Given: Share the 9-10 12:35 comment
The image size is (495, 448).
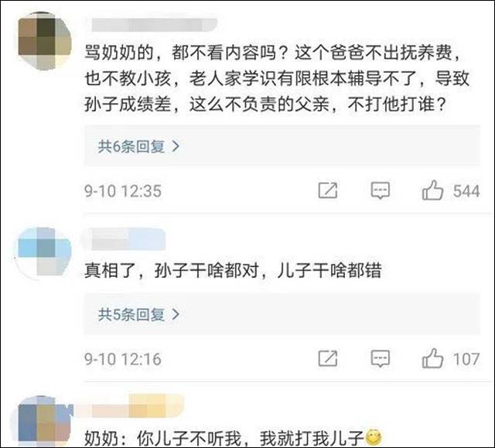Looking at the screenshot, I should [x=328, y=190].
